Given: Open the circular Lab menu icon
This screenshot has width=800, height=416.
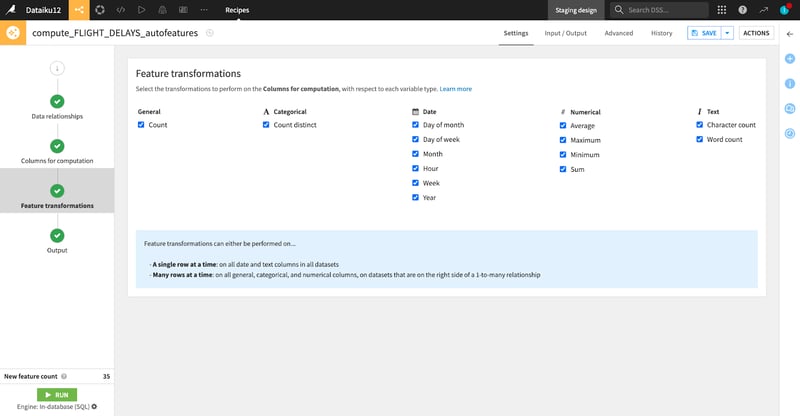Looking at the screenshot, I should 100,10.
